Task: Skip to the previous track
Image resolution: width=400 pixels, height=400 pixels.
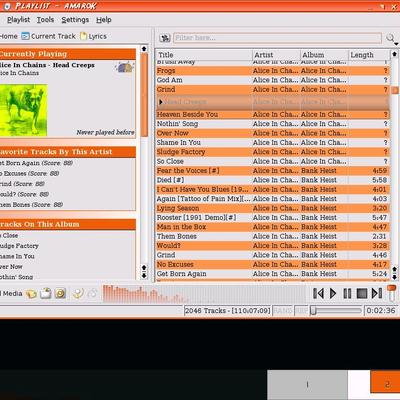Action: click(318, 293)
